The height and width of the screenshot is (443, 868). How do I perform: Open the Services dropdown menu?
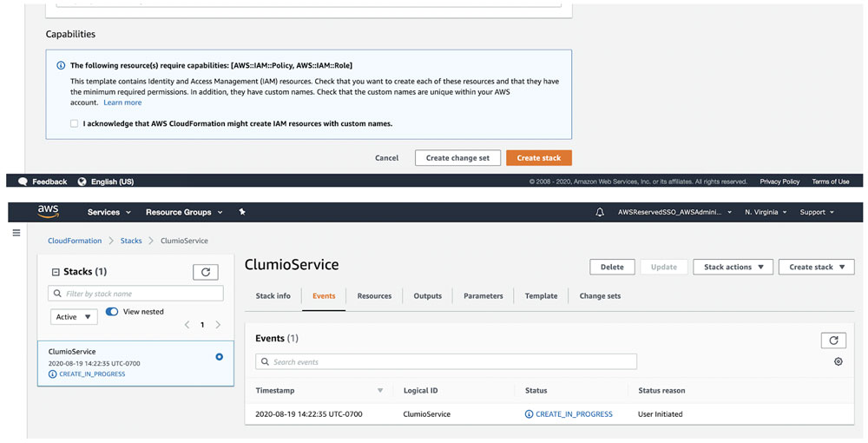click(109, 212)
